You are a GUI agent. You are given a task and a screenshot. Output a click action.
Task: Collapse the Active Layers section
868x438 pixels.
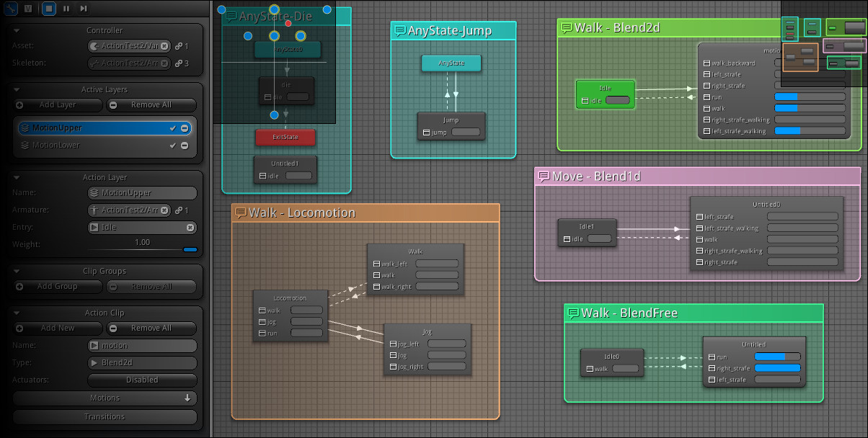[x=17, y=90]
